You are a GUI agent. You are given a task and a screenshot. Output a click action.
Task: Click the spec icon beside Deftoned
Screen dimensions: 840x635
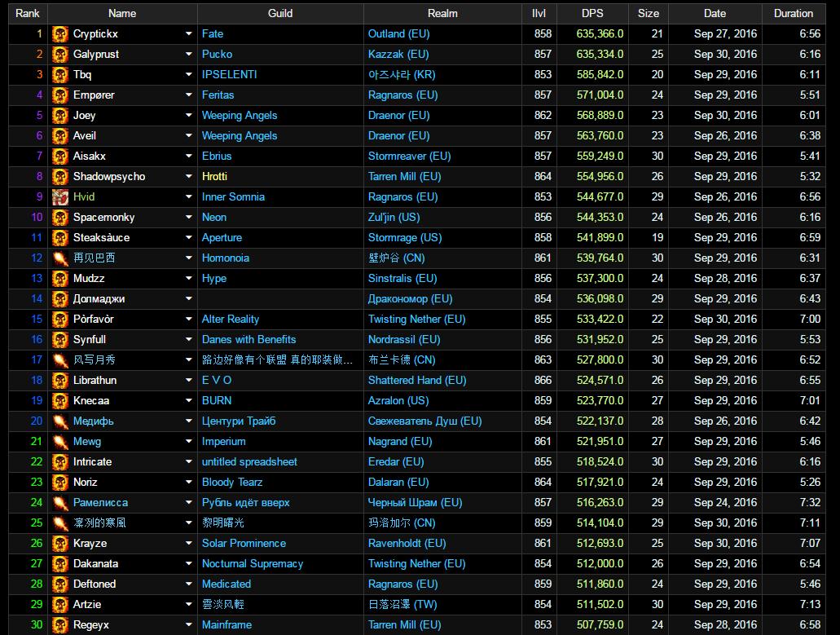[x=60, y=584]
